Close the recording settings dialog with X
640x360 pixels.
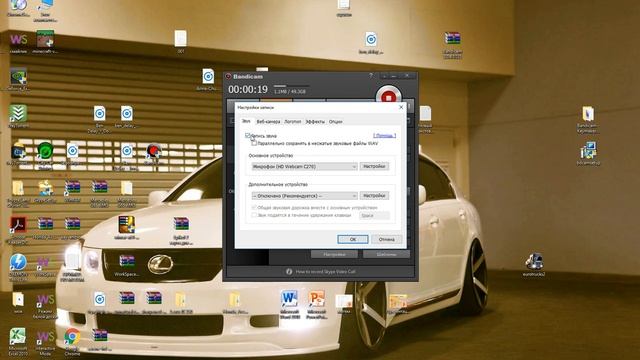pyautogui.click(x=401, y=107)
